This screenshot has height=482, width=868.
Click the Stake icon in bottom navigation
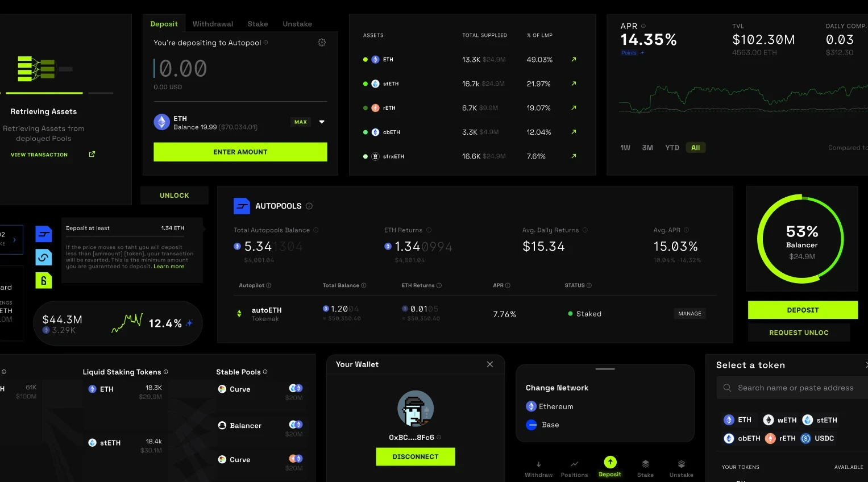pyautogui.click(x=645, y=464)
